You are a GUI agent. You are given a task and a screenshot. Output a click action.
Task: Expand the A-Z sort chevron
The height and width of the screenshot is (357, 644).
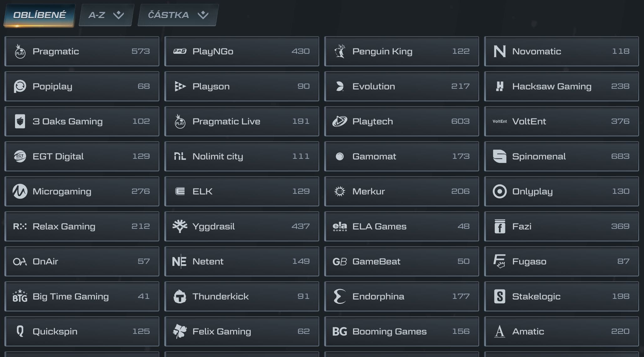click(x=119, y=15)
